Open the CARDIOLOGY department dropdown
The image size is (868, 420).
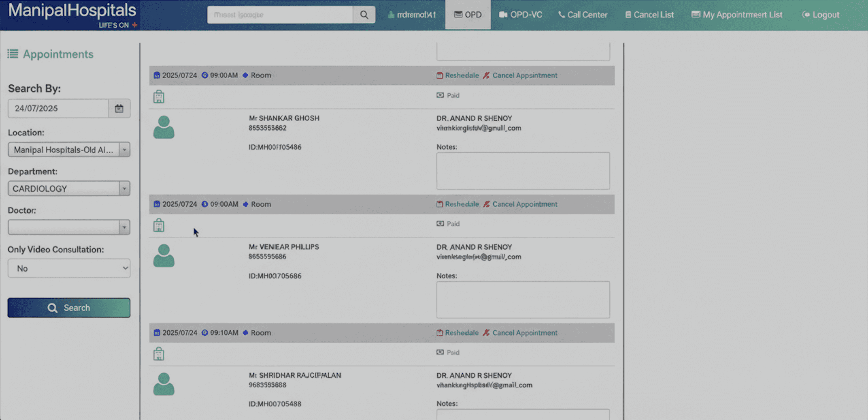tap(124, 189)
